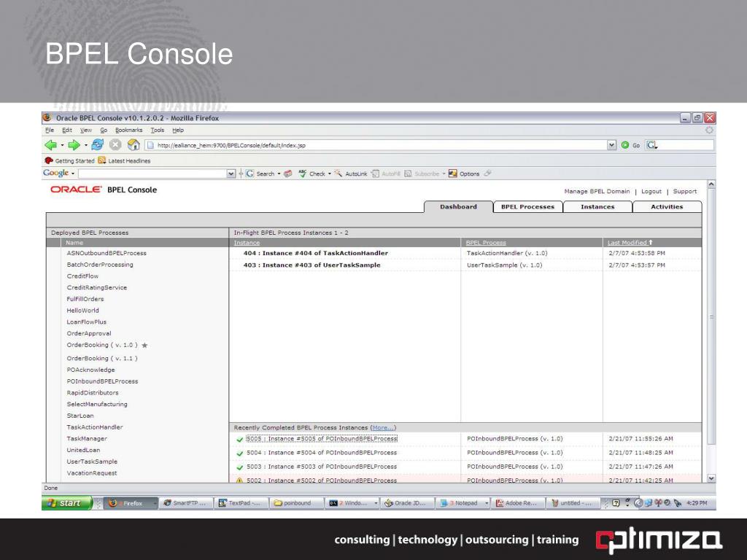Open the View menu
Viewport: 747px width, 560px height.
coord(86,130)
